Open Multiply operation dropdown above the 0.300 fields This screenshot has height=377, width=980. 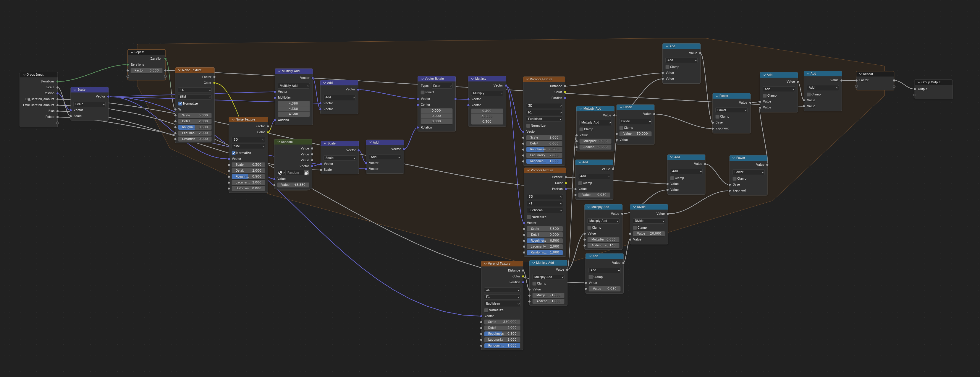(x=487, y=93)
